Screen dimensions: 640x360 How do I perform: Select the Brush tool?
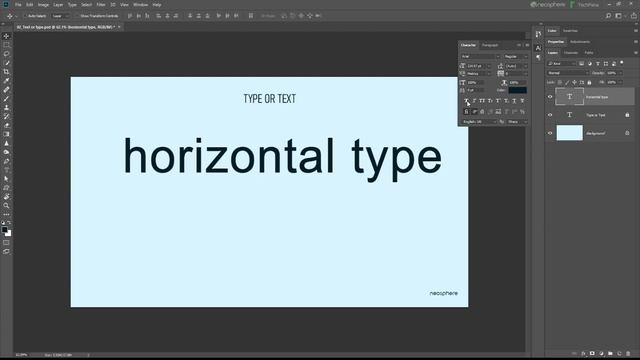pyautogui.click(x=6, y=99)
